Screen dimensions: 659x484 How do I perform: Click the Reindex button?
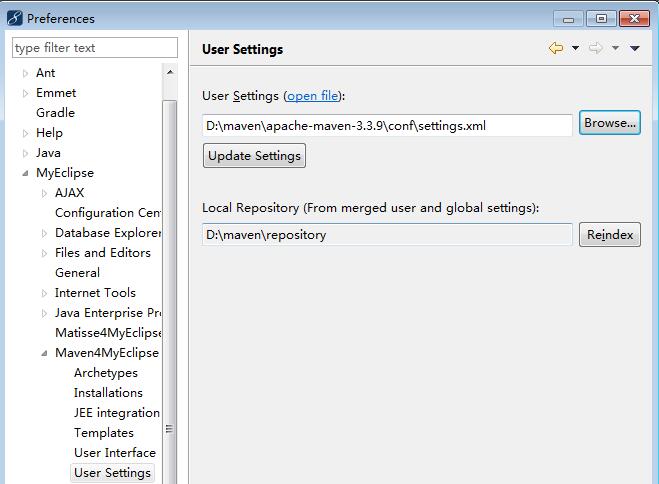click(x=610, y=234)
